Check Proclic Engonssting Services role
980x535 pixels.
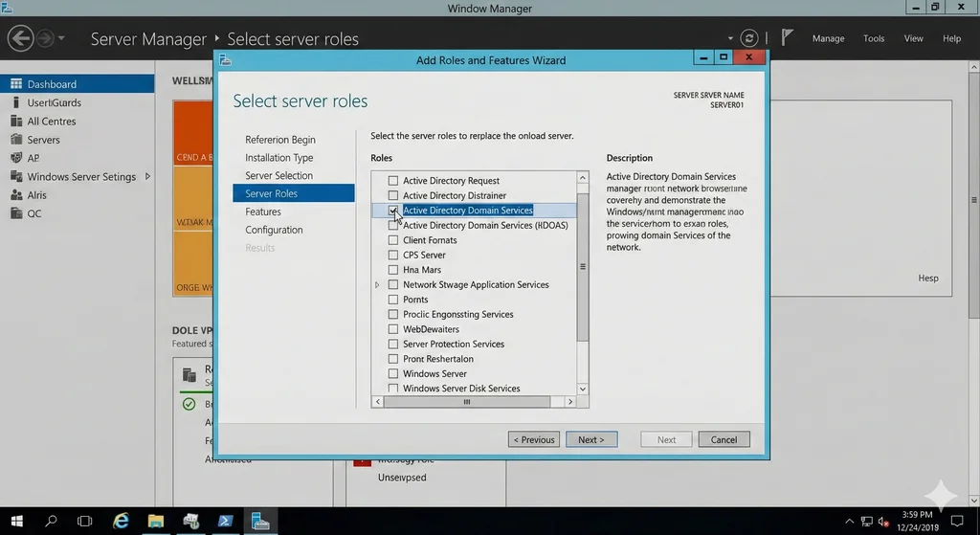tap(393, 314)
